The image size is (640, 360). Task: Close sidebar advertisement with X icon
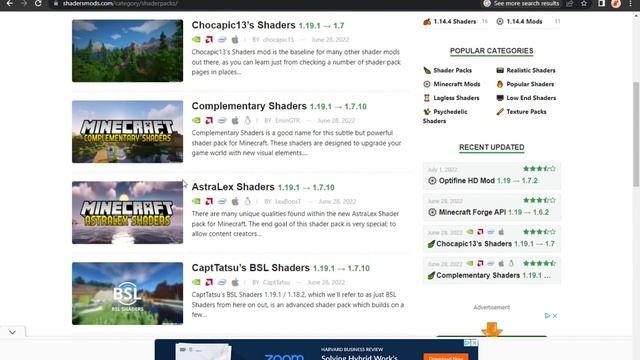[555, 316]
